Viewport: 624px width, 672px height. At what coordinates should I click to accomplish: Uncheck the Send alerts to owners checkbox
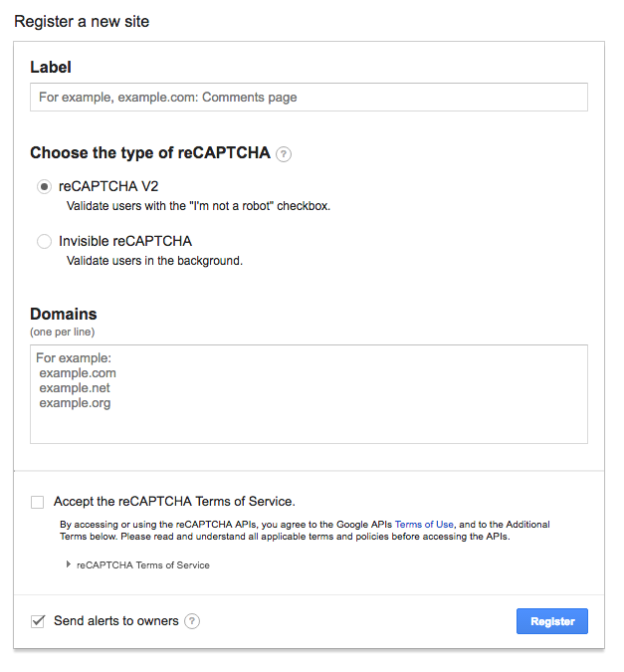[37, 621]
